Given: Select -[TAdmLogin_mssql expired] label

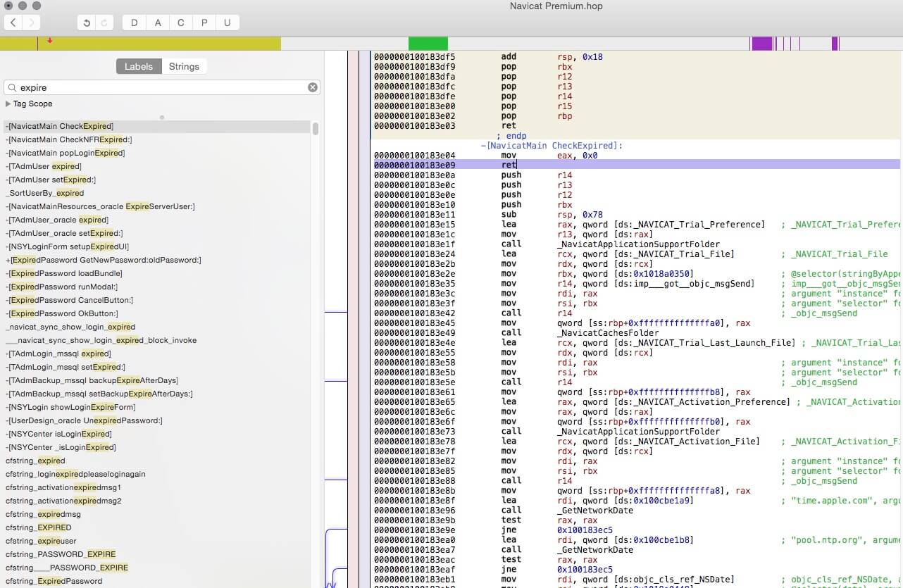Looking at the screenshot, I should pos(58,354).
